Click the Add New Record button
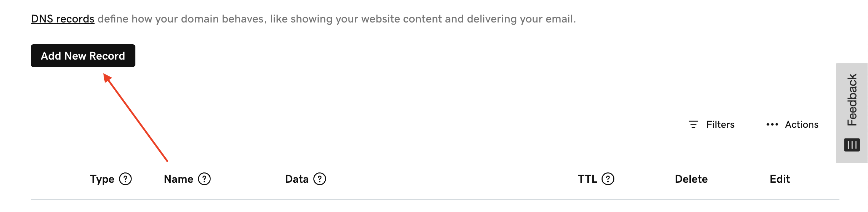 [x=83, y=56]
